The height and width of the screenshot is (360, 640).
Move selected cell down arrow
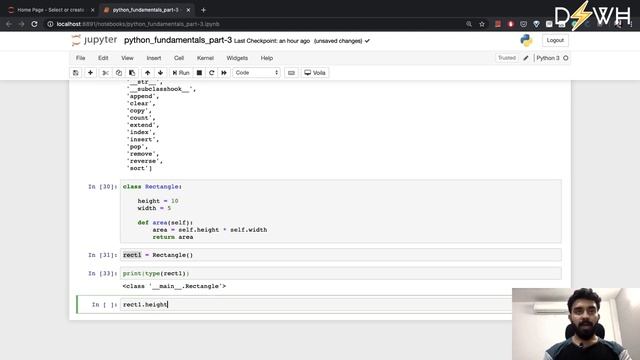click(160, 73)
